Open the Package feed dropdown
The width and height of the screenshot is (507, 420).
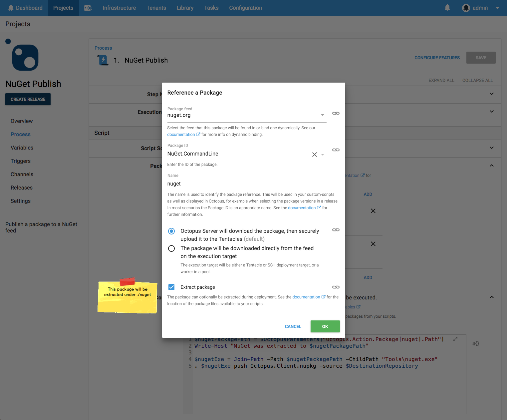coord(322,115)
